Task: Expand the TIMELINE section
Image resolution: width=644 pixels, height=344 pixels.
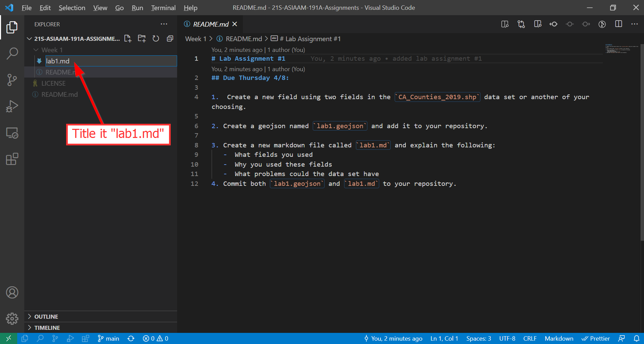Action: [47, 328]
